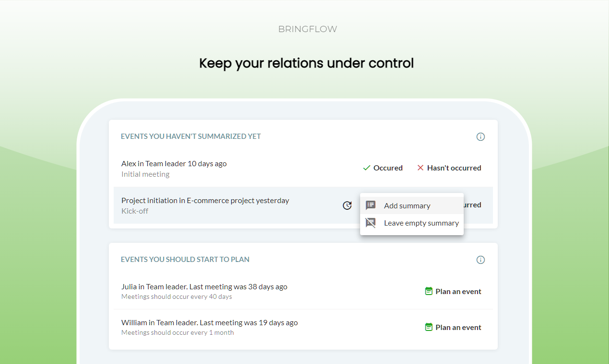
Task: Click the Leave empty summary crossed icon
Action: (x=371, y=223)
